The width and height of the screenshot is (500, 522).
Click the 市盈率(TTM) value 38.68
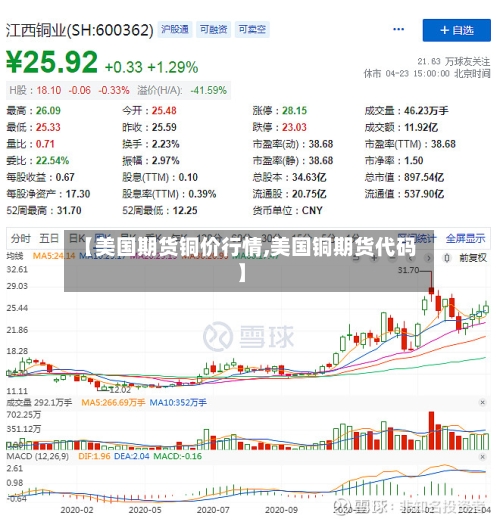click(443, 144)
